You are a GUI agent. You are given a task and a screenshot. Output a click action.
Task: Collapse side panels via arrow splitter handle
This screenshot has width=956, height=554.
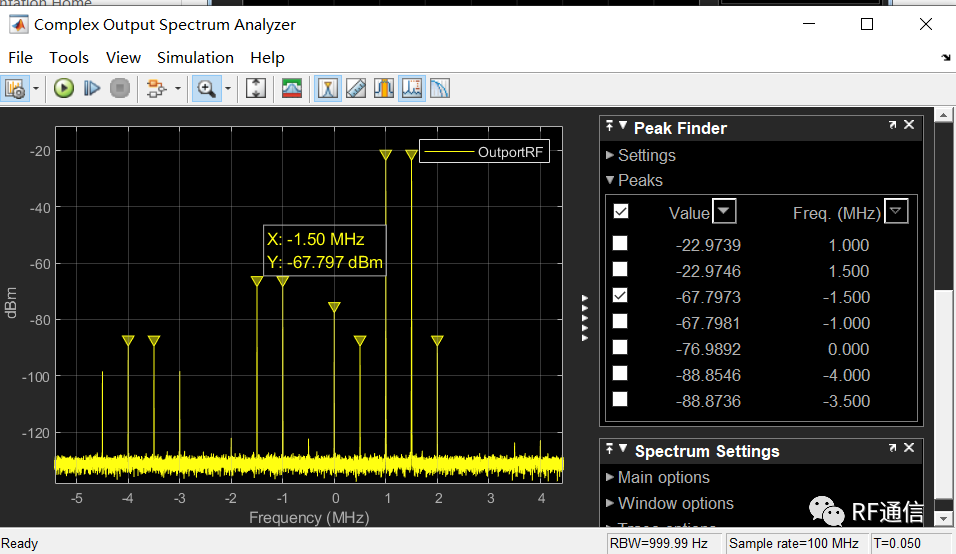click(x=585, y=318)
